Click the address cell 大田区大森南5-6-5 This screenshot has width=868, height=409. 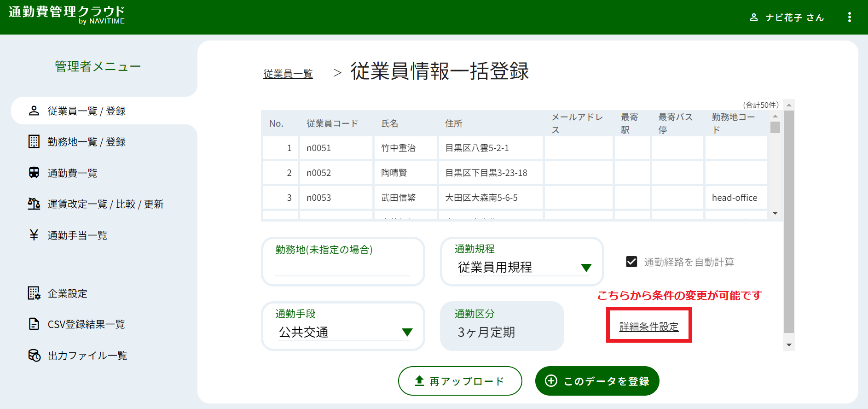click(491, 198)
